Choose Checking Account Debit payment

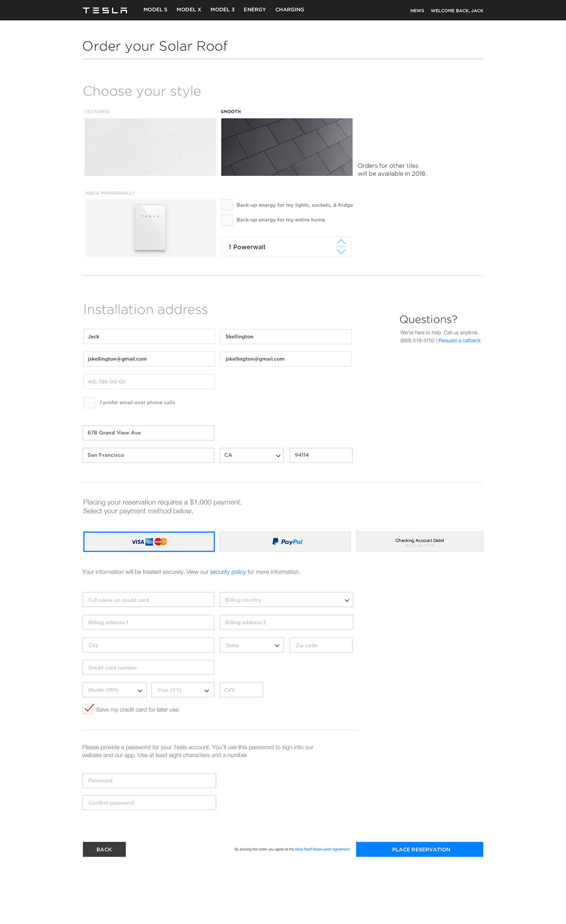click(x=420, y=542)
